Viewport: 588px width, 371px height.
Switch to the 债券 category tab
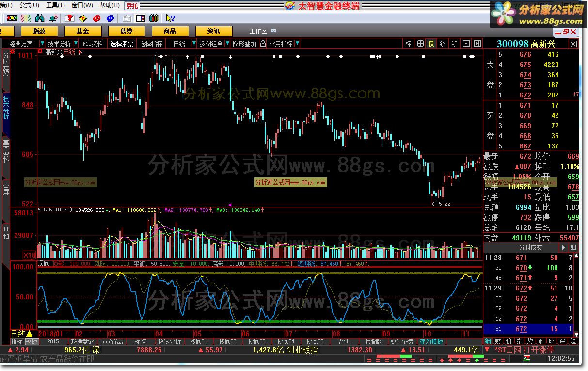[x=126, y=31]
